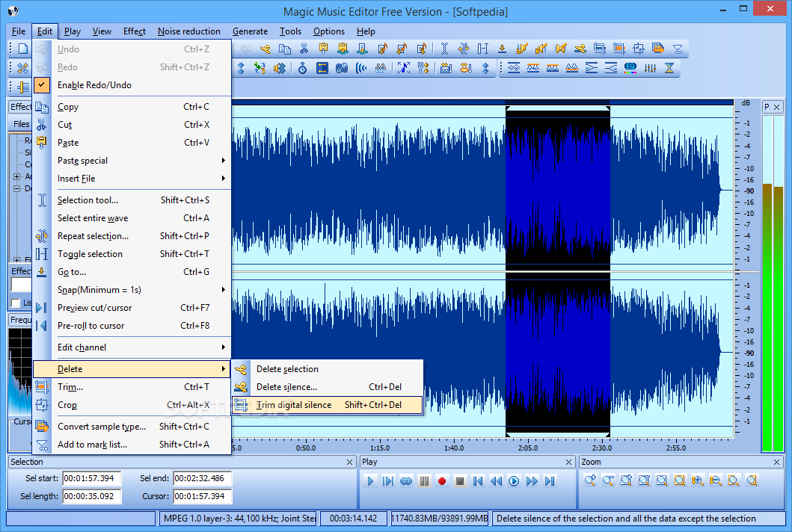Click the Crop icon in Edit menu
Screen dimensions: 792x532
point(43,405)
